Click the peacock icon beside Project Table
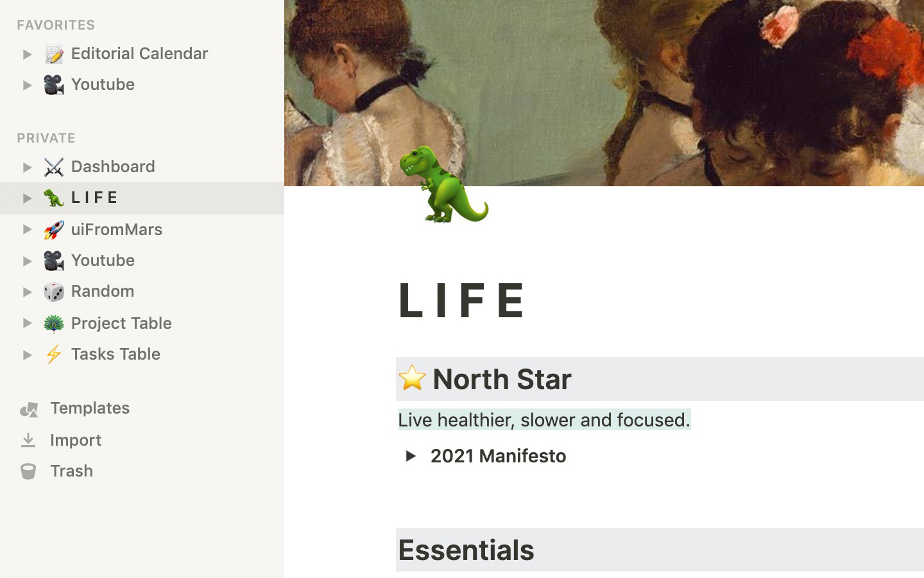Viewport: 924px width, 578px height. pos(54,323)
